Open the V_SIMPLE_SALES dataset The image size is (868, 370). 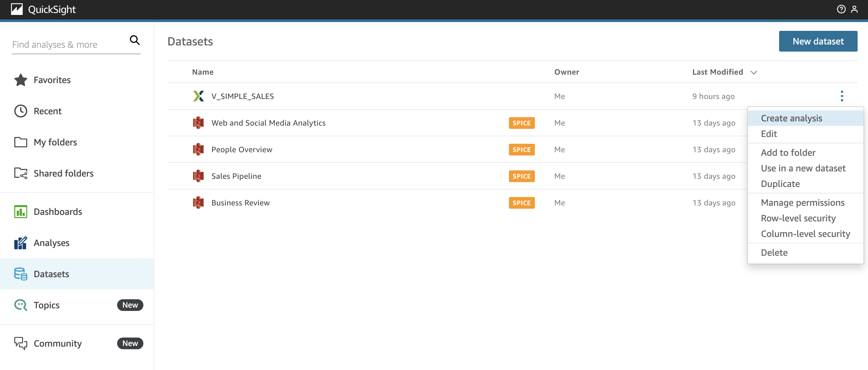242,96
